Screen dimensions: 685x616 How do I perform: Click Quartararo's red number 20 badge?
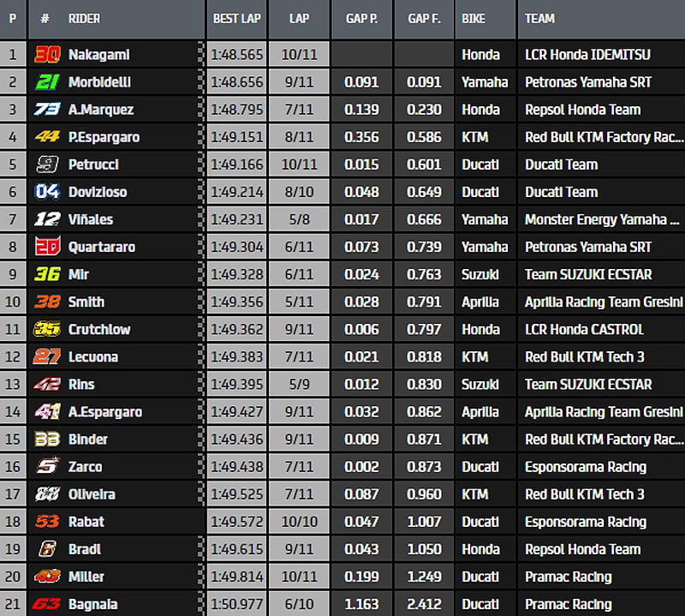47,247
